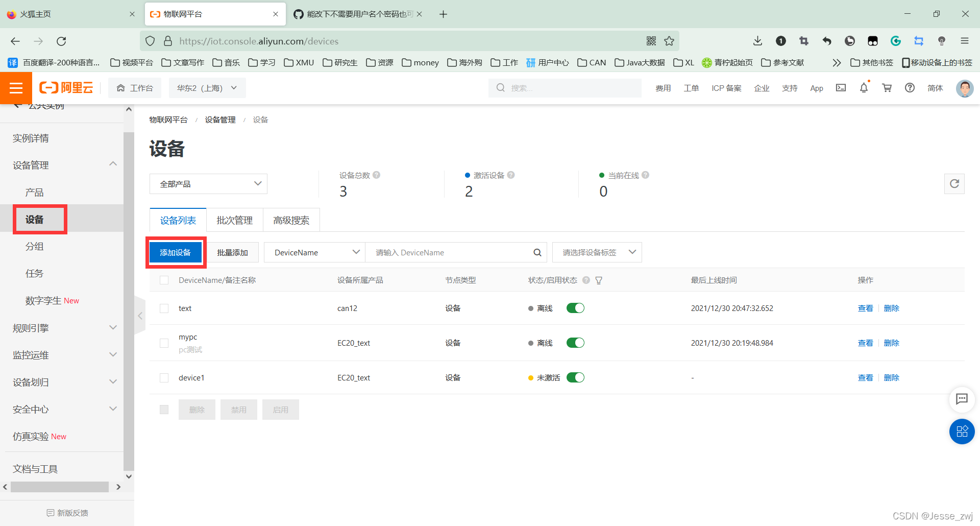Click 工单 in the top menu bar
The width and height of the screenshot is (980, 526).
[691, 88]
